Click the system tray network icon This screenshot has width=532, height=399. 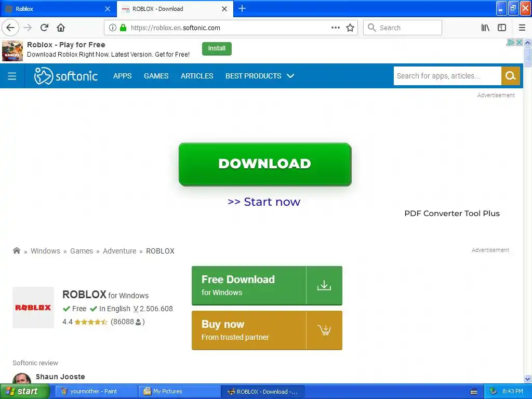[x=493, y=392]
